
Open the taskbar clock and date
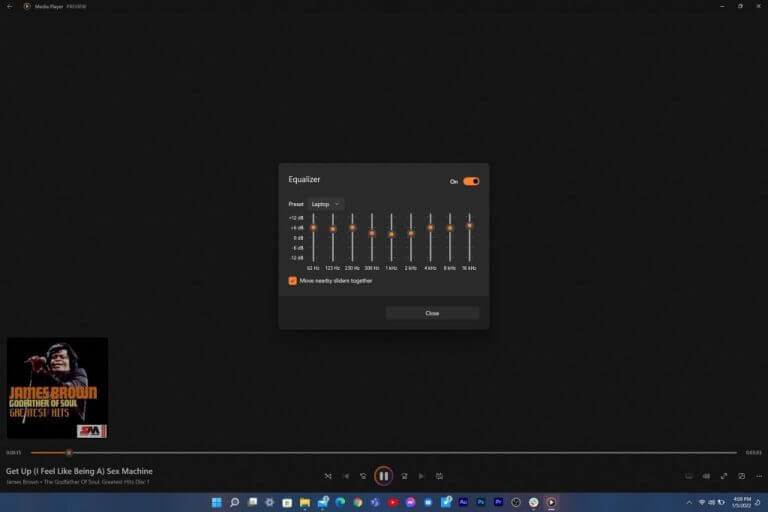click(742, 502)
